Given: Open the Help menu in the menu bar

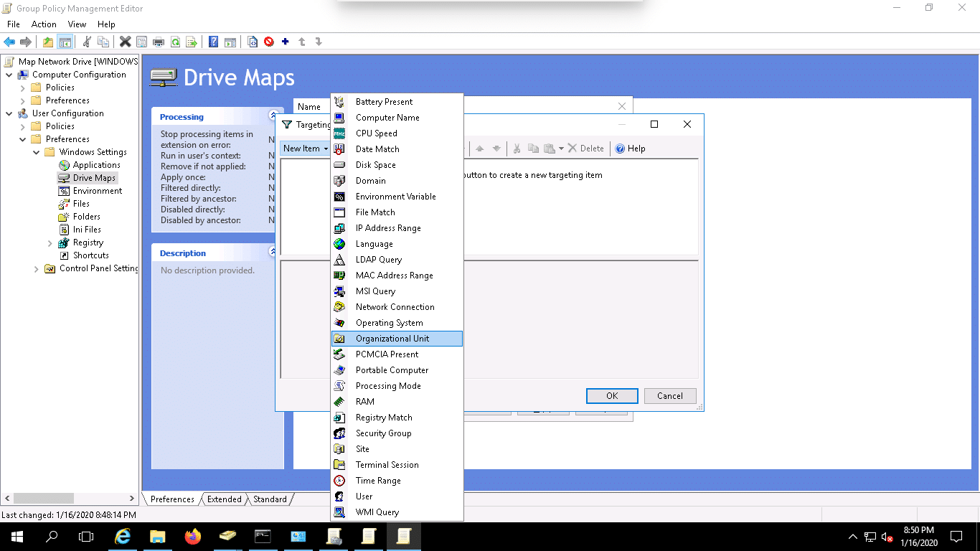Looking at the screenshot, I should [x=106, y=24].
